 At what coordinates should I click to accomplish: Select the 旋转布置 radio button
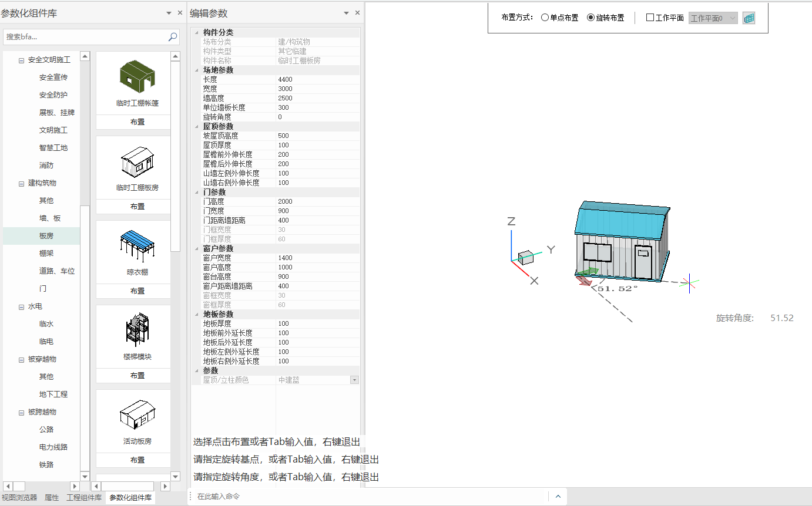(591, 18)
